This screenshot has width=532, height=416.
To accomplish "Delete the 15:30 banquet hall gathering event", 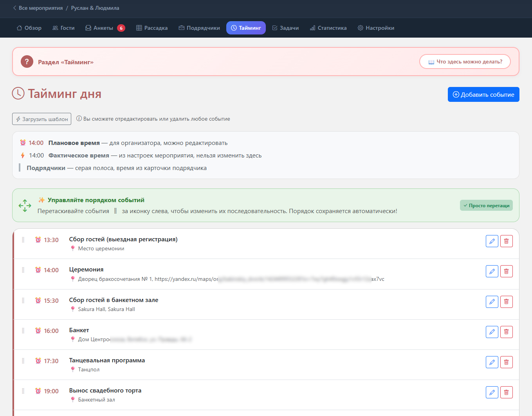I will pyautogui.click(x=506, y=302).
